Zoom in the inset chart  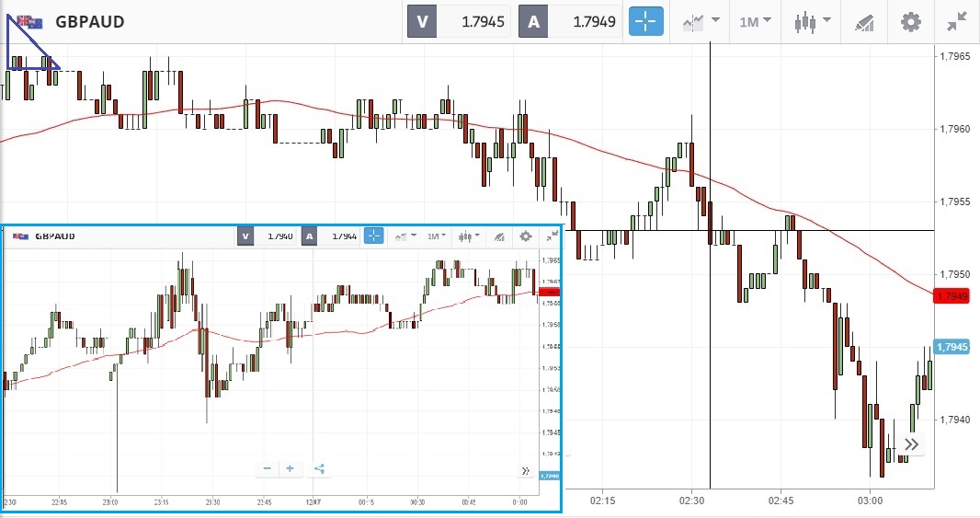tap(290, 468)
